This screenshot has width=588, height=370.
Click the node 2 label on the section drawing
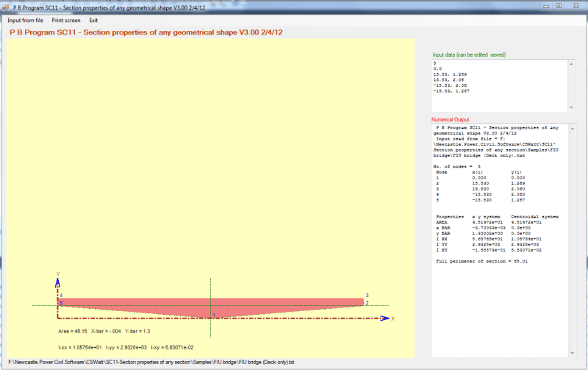367,303
